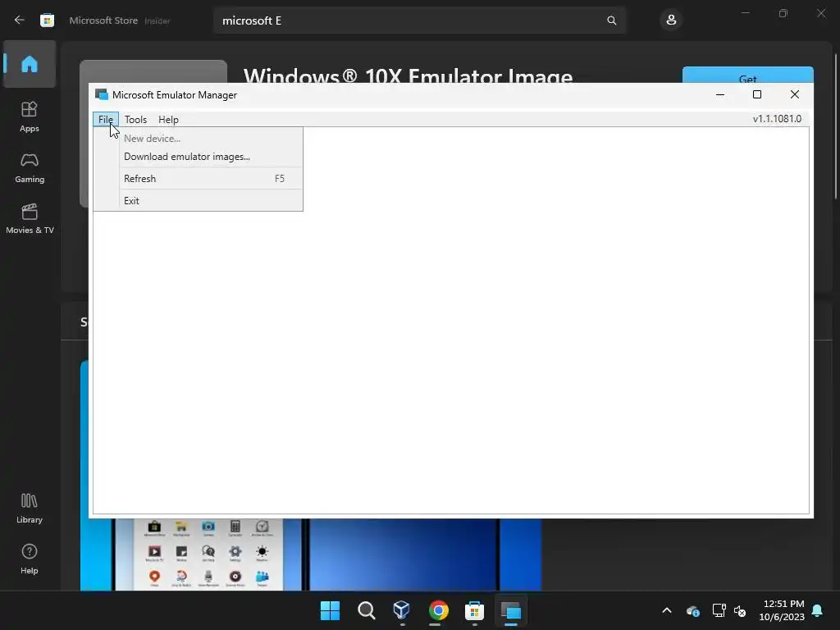
Task: Open the Tools menu
Action: click(135, 120)
